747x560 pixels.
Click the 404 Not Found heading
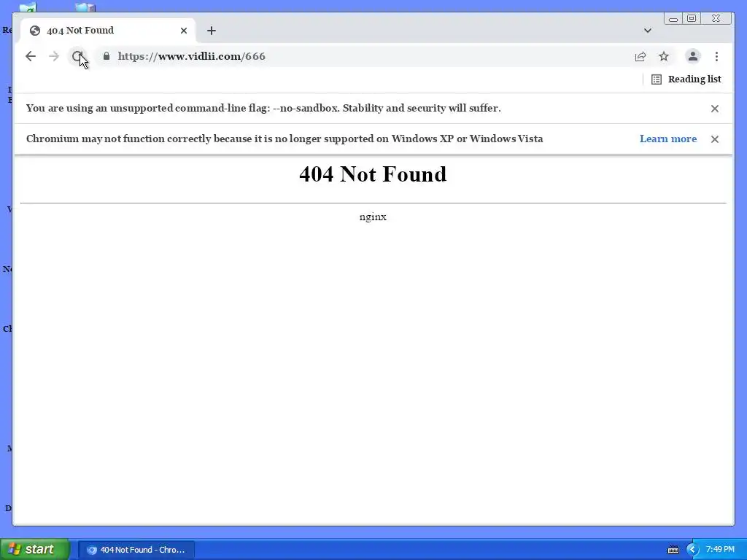coord(373,174)
